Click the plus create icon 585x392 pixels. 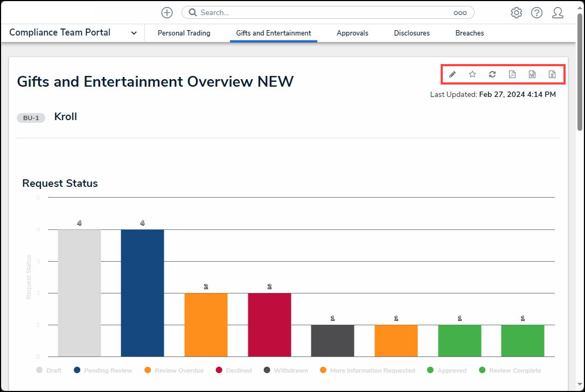tap(167, 13)
